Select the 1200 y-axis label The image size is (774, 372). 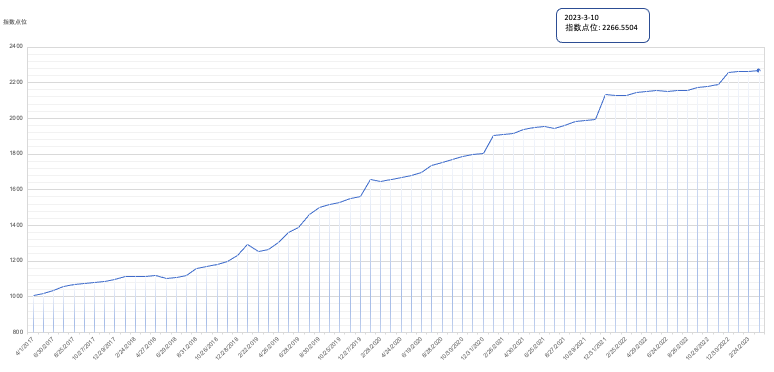click(16, 261)
